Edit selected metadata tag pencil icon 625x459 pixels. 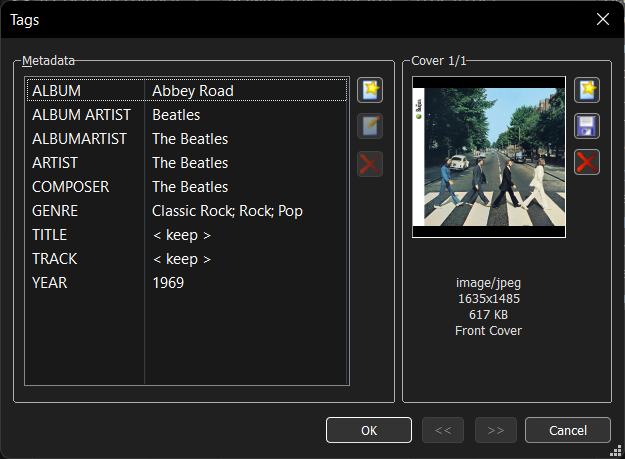370,126
